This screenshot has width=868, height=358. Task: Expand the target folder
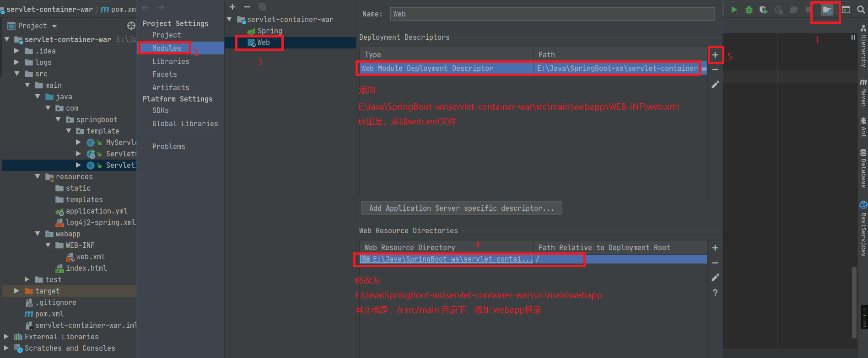coord(17,291)
